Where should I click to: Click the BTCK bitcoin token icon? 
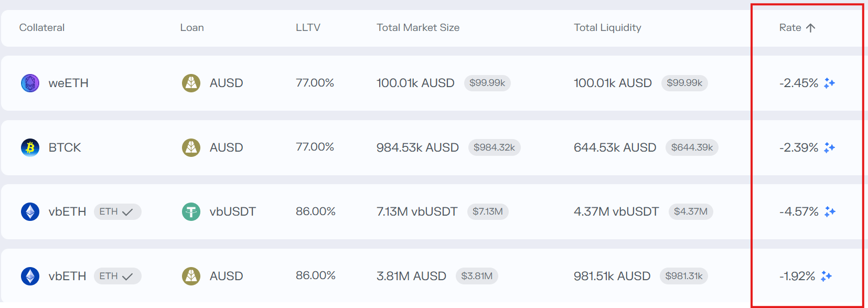30,147
